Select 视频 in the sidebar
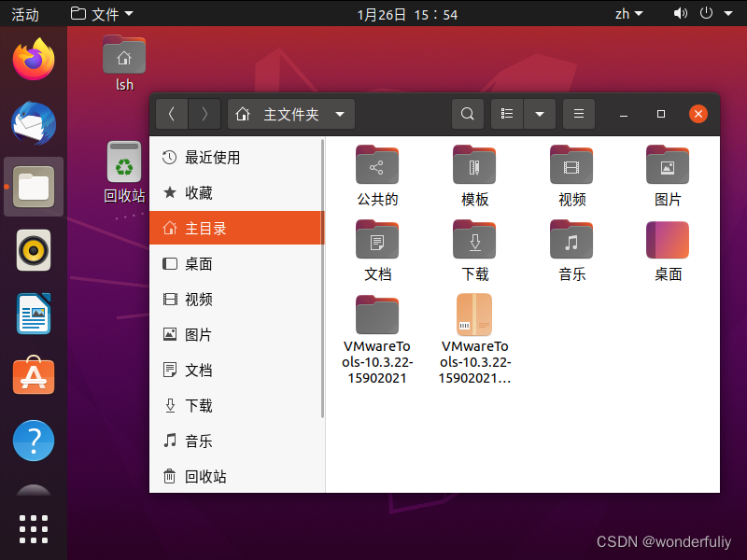The height and width of the screenshot is (560, 747). click(237, 299)
